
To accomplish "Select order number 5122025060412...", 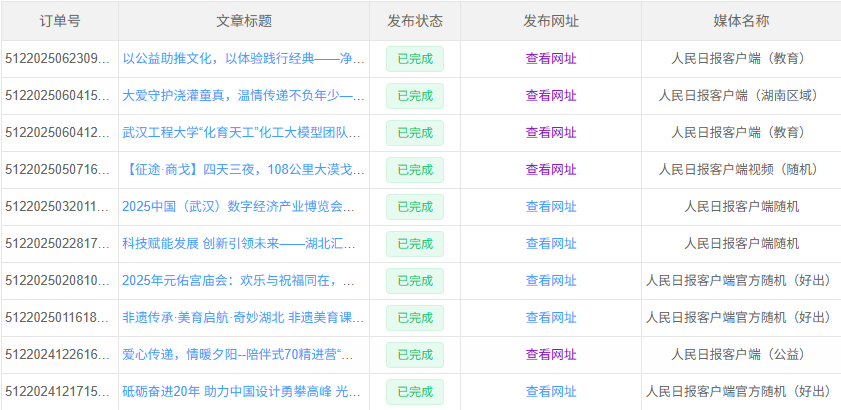I will [57, 133].
